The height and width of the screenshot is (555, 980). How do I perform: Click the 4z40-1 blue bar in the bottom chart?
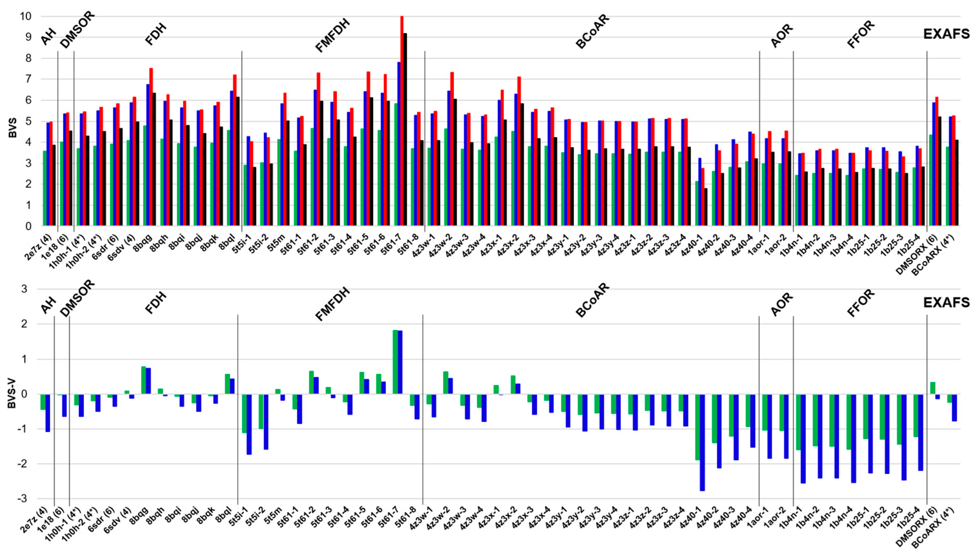[702, 442]
